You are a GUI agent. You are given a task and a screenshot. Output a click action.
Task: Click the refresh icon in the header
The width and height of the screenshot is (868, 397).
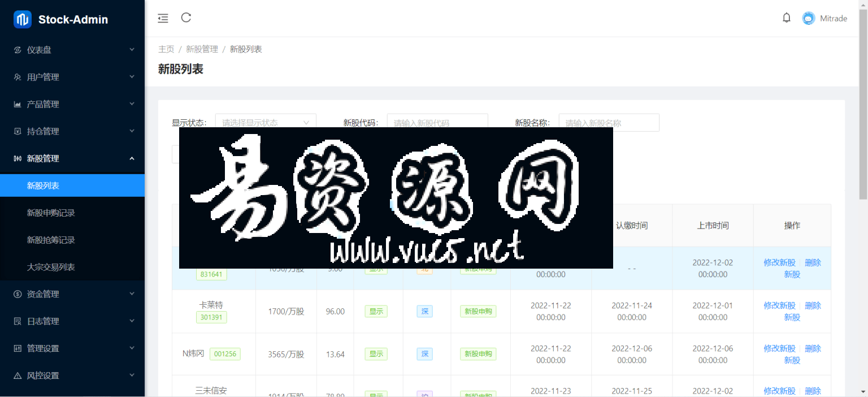click(186, 18)
